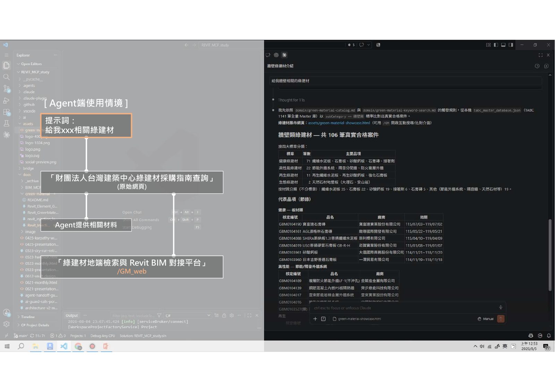555x392 pixels.
Task: Open the Run and Debug view
Action: pos(6,101)
